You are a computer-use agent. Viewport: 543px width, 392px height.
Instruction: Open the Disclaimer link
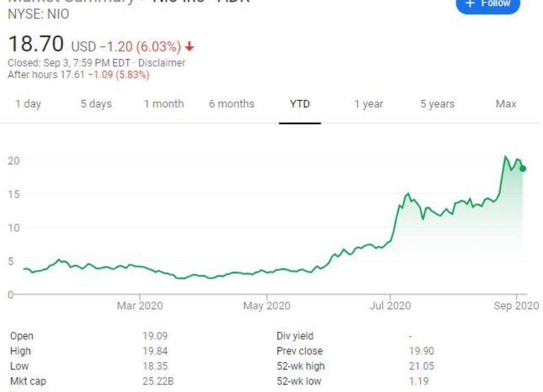tap(161, 63)
